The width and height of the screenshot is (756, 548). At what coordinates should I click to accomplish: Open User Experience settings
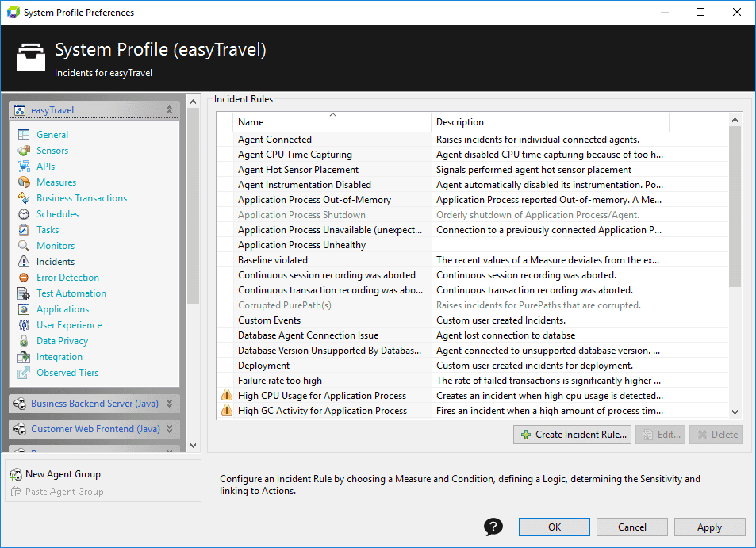click(70, 325)
